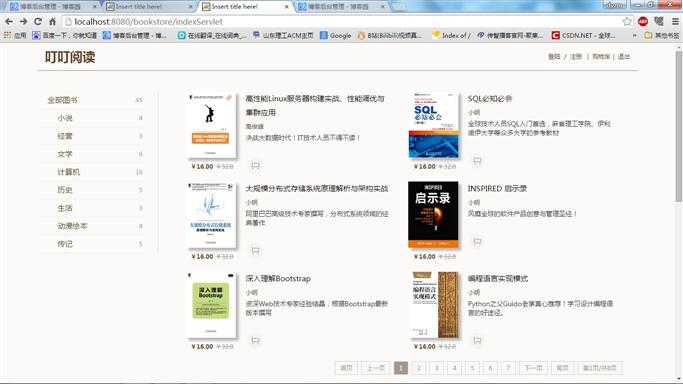Image resolution: width=683 pixels, height=384 pixels.
Task: Open the browser home page icon
Action: 52,21
